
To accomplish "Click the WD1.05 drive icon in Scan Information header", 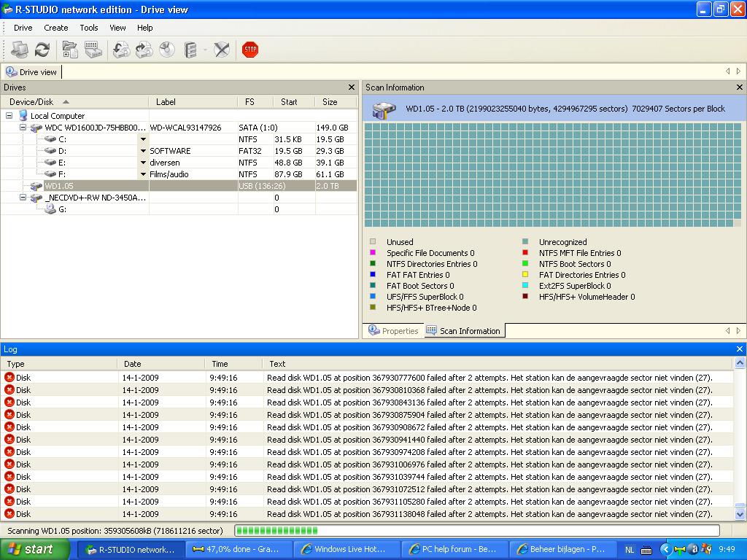I will 384,109.
